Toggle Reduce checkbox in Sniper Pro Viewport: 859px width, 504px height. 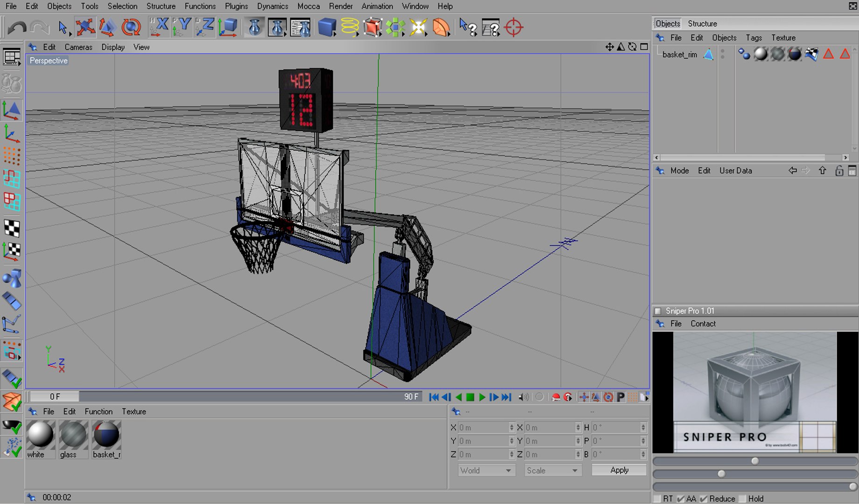(704, 499)
